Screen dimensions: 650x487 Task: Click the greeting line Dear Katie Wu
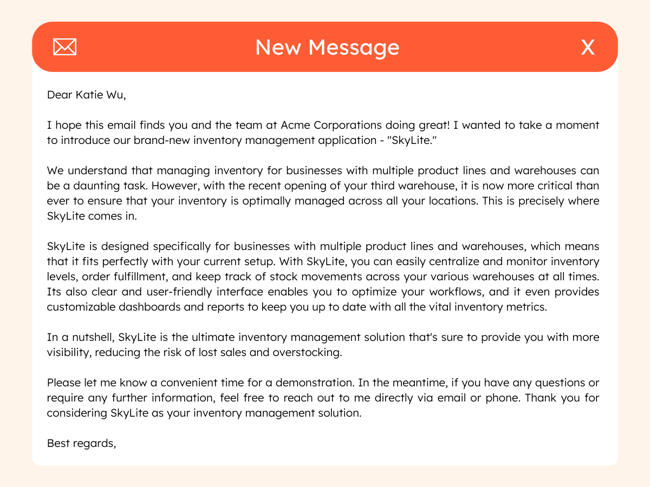point(87,95)
